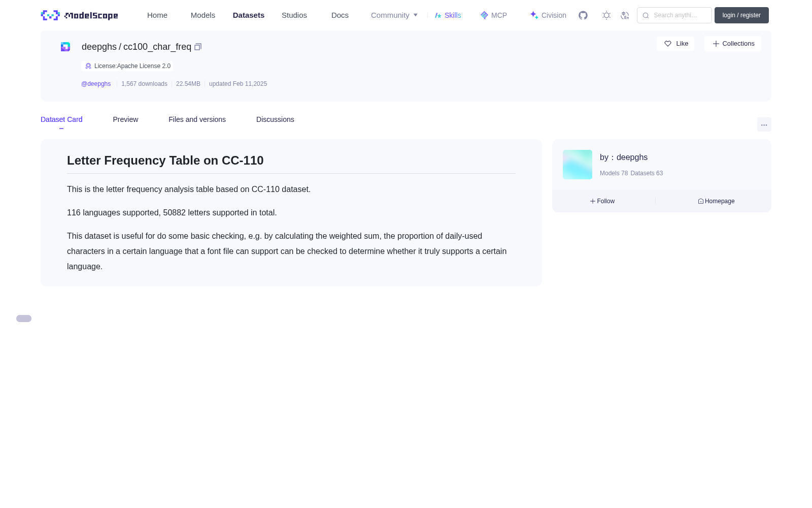Click the cc100_char_freq dataset name
This screenshot has width=812, height=508.
click(157, 47)
